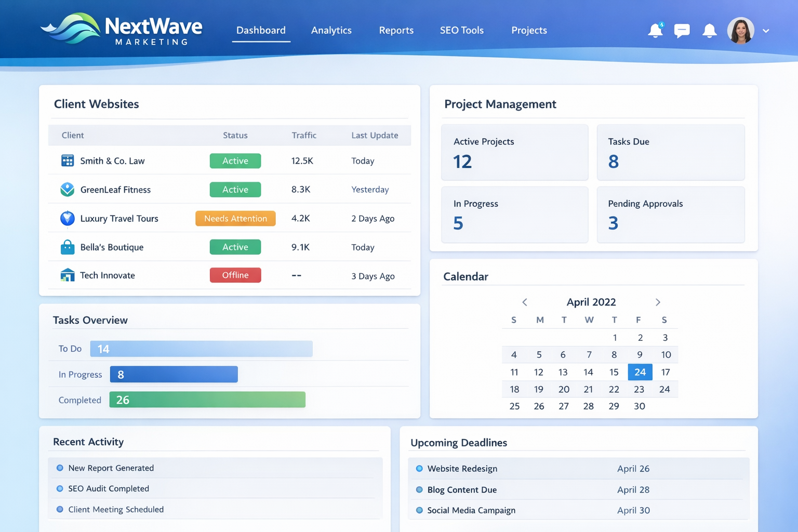Click the To Do progress bar
The image size is (798, 532).
click(x=202, y=349)
